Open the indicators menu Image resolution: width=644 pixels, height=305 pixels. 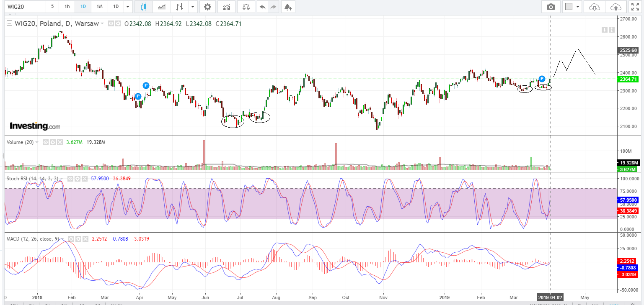point(226,7)
